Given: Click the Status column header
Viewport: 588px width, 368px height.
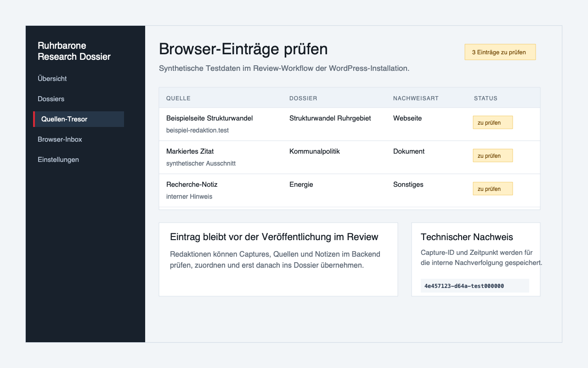Looking at the screenshot, I should click(486, 98).
